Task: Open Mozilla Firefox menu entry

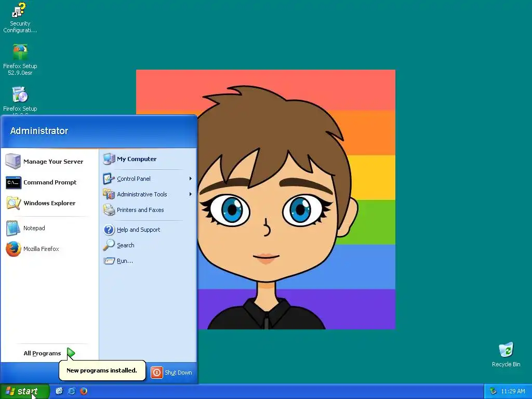Action: coord(49,249)
